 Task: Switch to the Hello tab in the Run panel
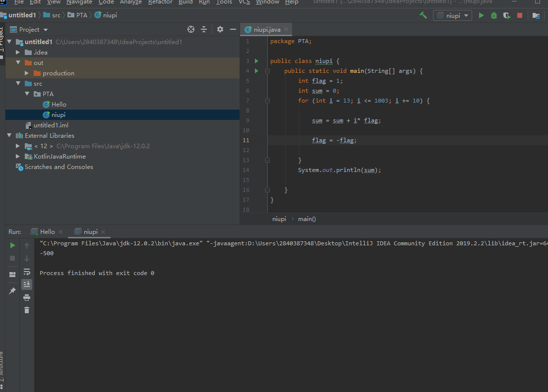47,232
